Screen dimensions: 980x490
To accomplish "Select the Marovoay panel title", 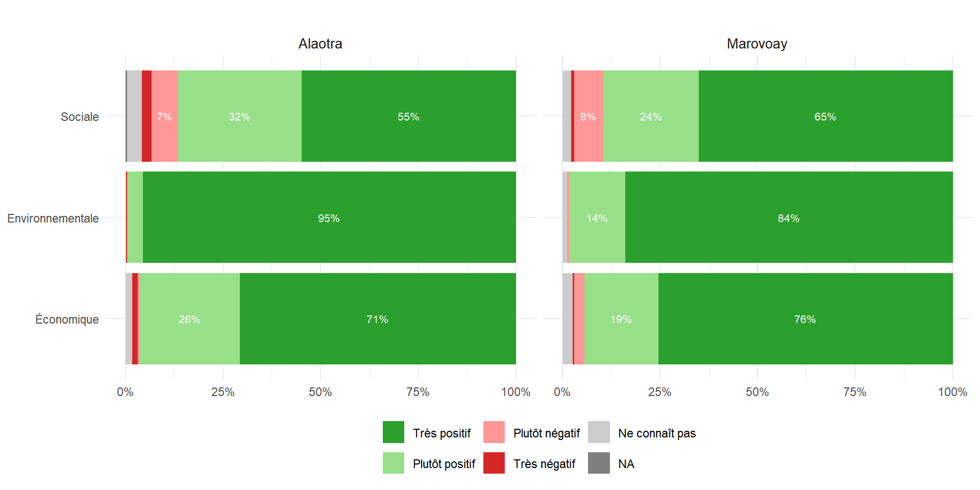I will click(756, 44).
